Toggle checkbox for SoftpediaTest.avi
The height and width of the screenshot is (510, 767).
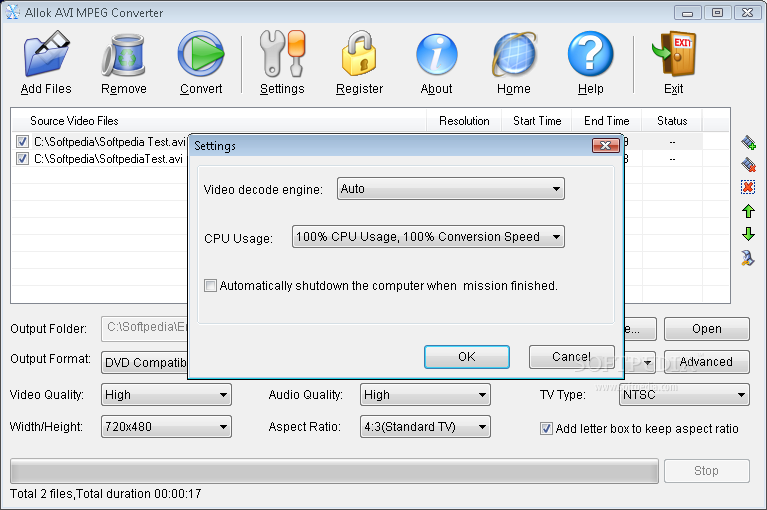(x=22, y=158)
